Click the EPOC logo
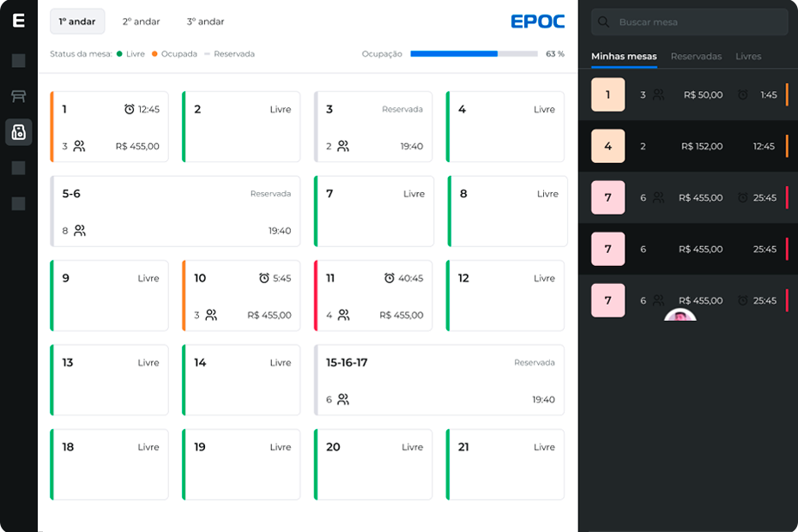This screenshot has width=798, height=532. pos(537,21)
